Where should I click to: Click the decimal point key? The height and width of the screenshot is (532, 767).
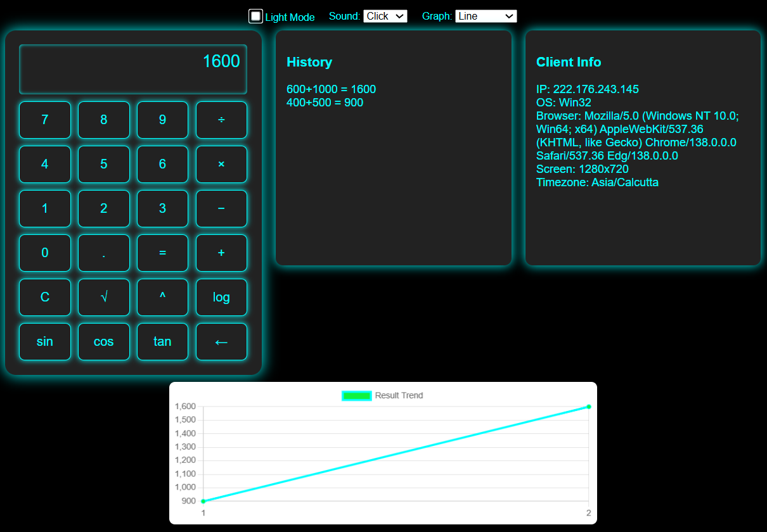coord(104,253)
